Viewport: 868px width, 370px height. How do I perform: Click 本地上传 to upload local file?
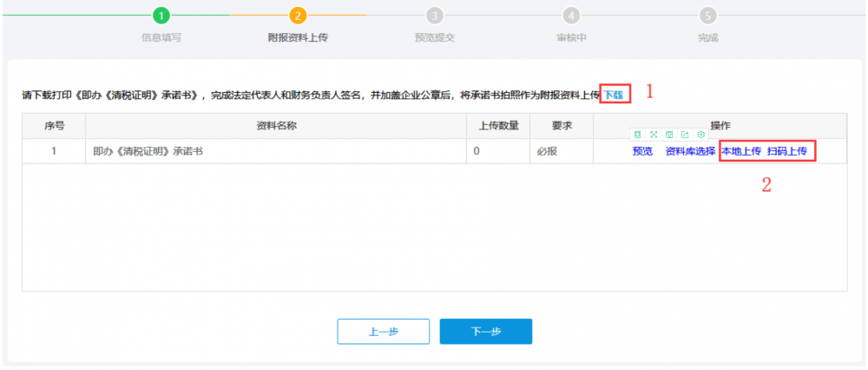(x=741, y=151)
